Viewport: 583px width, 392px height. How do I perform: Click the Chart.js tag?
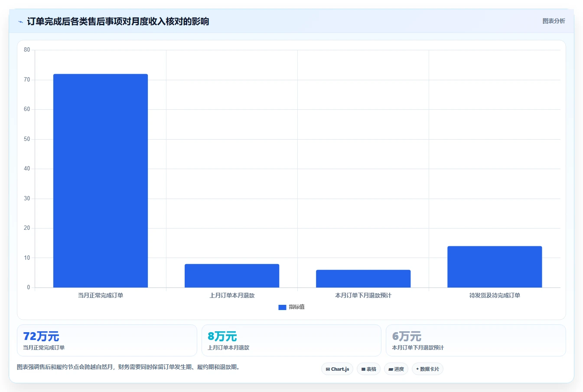[x=337, y=369]
